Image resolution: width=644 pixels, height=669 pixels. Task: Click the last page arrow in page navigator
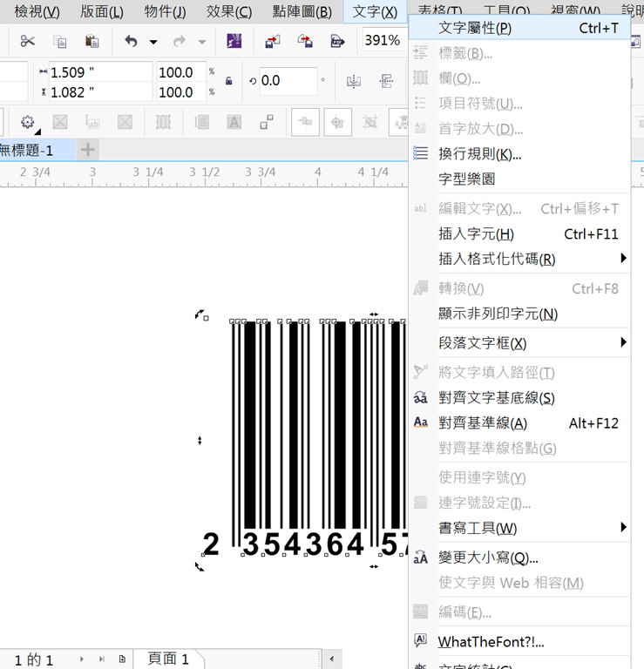point(102,659)
